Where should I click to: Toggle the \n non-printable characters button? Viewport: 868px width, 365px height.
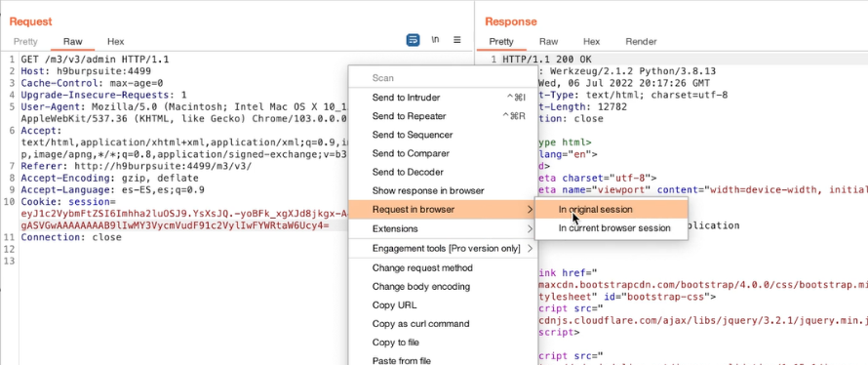pyautogui.click(x=436, y=40)
